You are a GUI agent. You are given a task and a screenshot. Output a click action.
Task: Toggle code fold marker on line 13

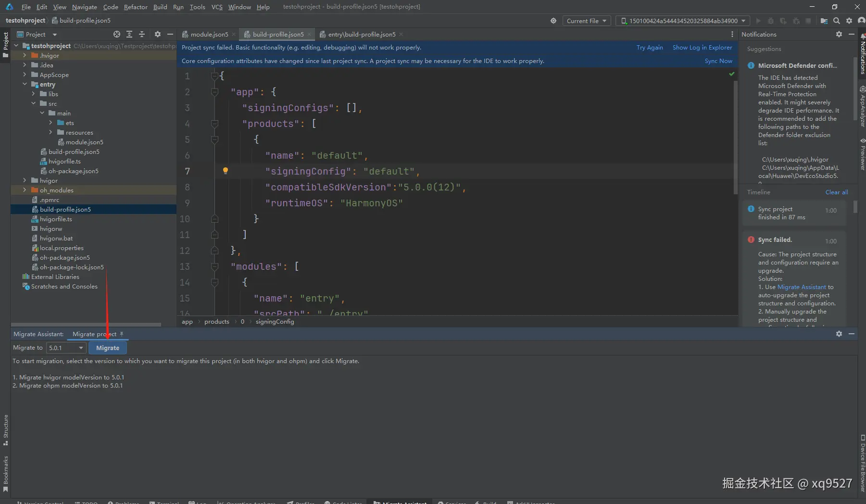tap(215, 266)
